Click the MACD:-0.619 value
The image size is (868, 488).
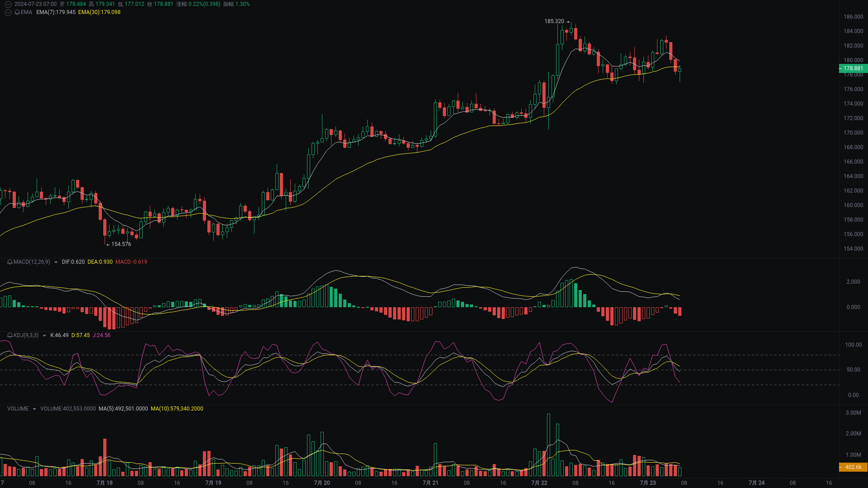coord(131,262)
